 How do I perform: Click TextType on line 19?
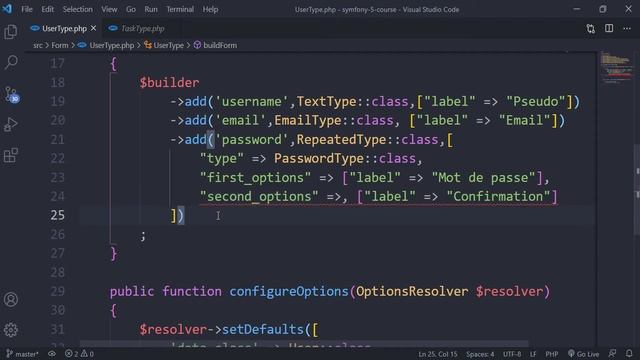[x=326, y=102]
